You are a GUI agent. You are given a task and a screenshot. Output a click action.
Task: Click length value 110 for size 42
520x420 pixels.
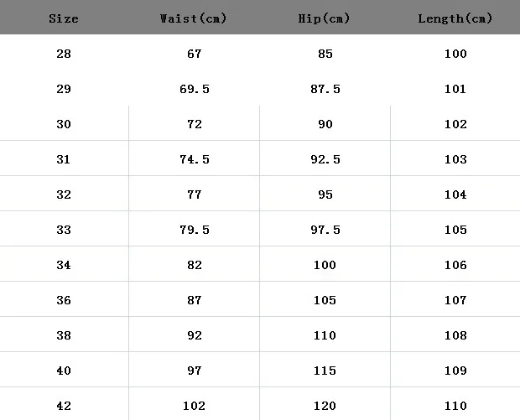[x=455, y=406]
